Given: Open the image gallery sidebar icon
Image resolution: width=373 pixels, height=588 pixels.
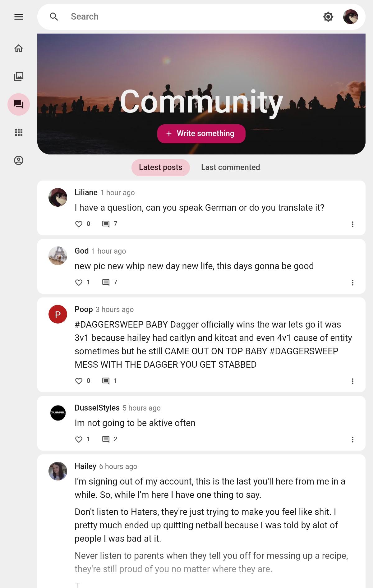Looking at the screenshot, I should point(19,76).
